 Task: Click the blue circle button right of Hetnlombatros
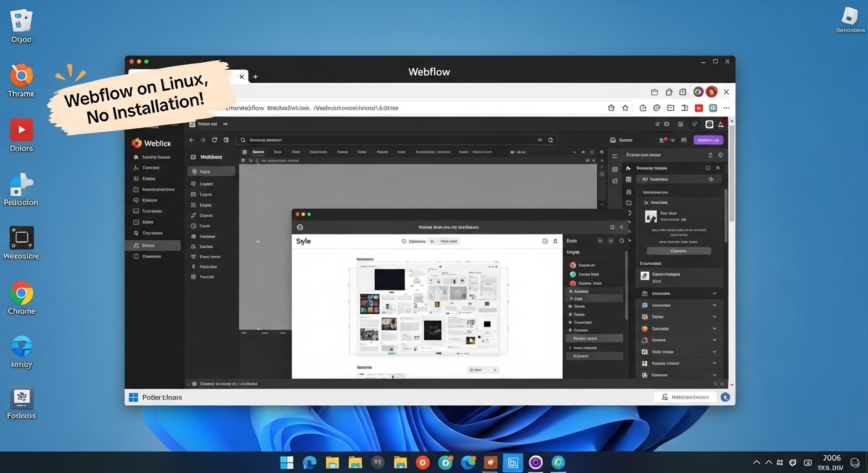pyautogui.click(x=726, y=397)
